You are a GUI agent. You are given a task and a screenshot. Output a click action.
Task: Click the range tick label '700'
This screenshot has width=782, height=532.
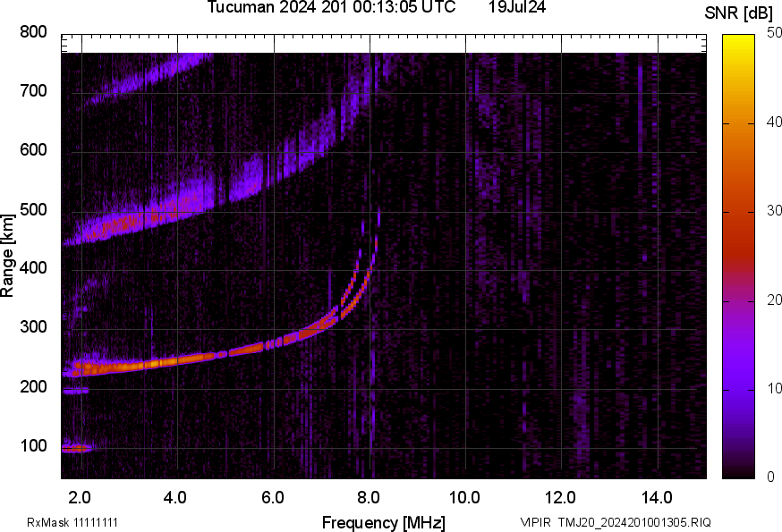[x=33, y=90]
